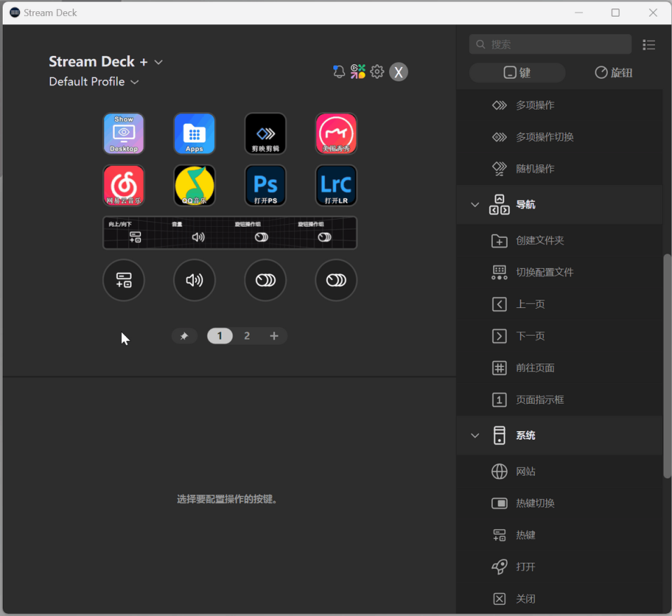Click the notification bell icon
672x616 pixels.
339,71
